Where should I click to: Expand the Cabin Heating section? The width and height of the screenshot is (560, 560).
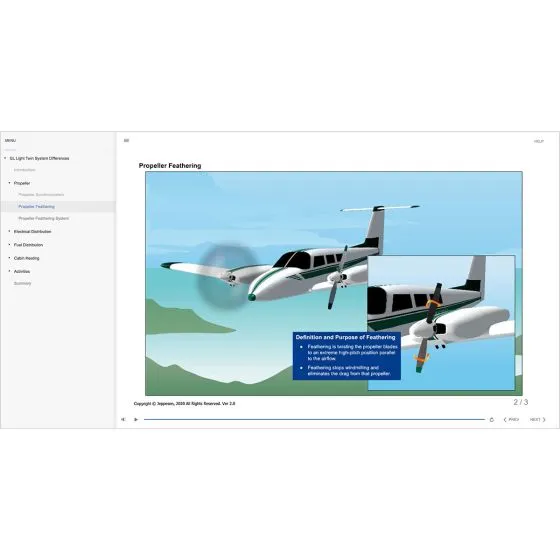9,258
